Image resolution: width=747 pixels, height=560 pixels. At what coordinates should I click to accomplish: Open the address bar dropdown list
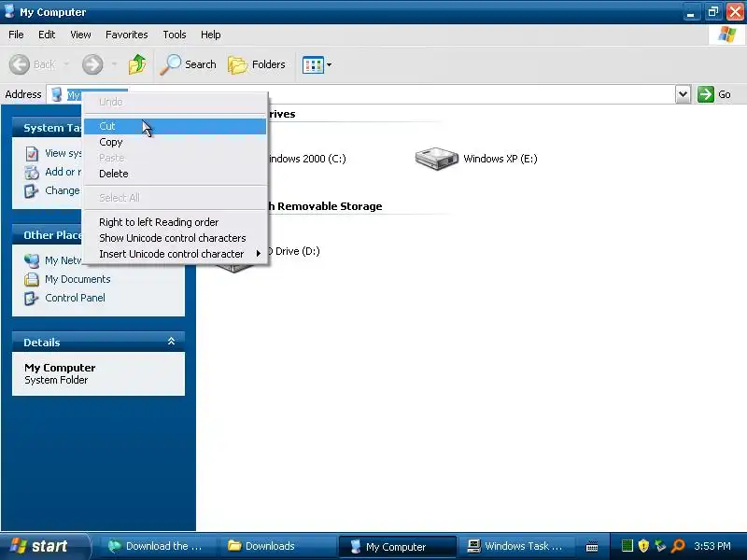tap(683, 94)
